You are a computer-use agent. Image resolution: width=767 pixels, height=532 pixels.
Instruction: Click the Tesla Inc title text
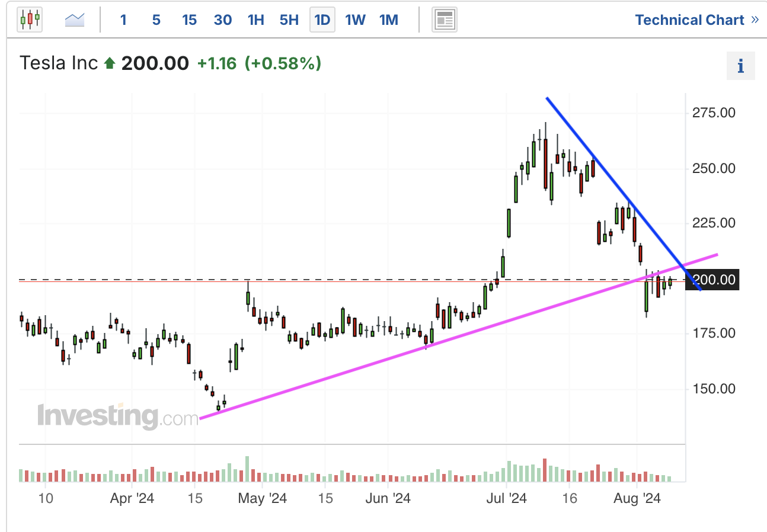(59, 63)
